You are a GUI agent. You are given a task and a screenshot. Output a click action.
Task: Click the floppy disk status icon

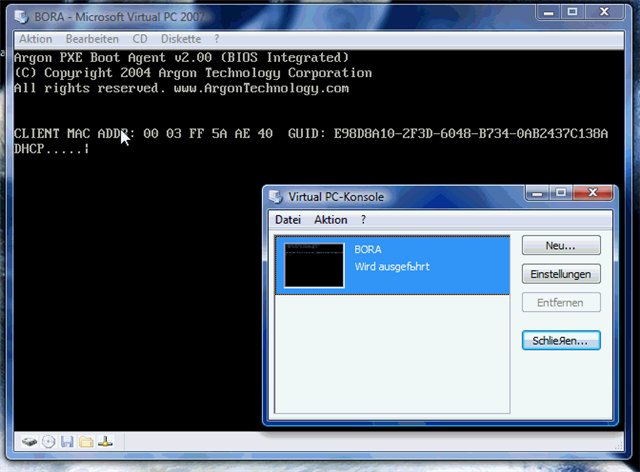67,442
